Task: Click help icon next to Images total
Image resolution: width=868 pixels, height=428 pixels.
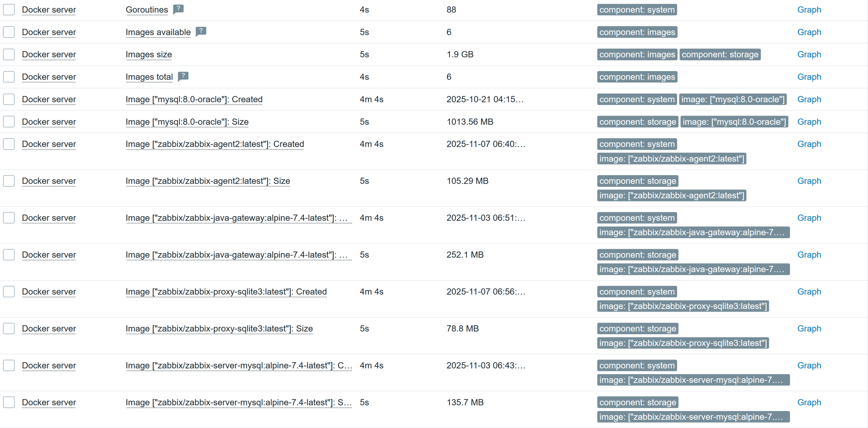Action: click(x=183, y=76)
